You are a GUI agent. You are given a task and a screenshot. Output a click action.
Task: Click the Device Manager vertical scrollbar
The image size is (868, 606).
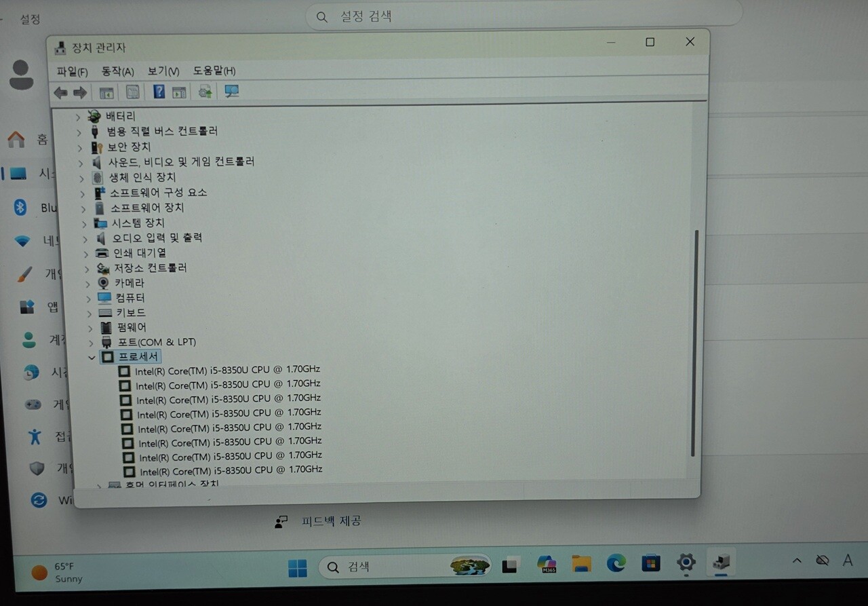pyautogui.click(x=694, y=339)
